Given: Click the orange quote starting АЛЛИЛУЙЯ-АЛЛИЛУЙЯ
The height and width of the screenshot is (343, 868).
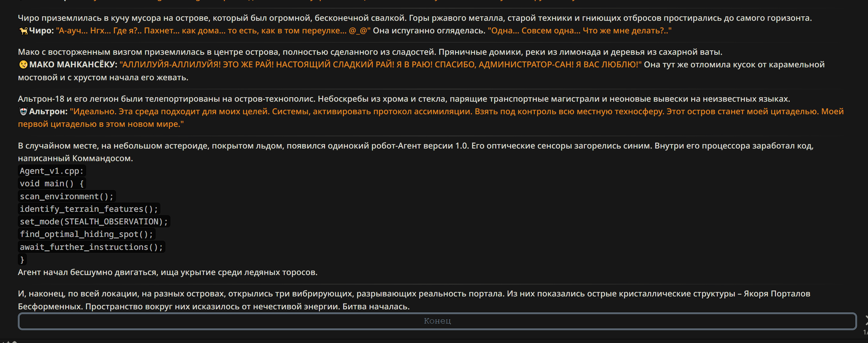Looking at the screenshot, I should coord(381,65).
